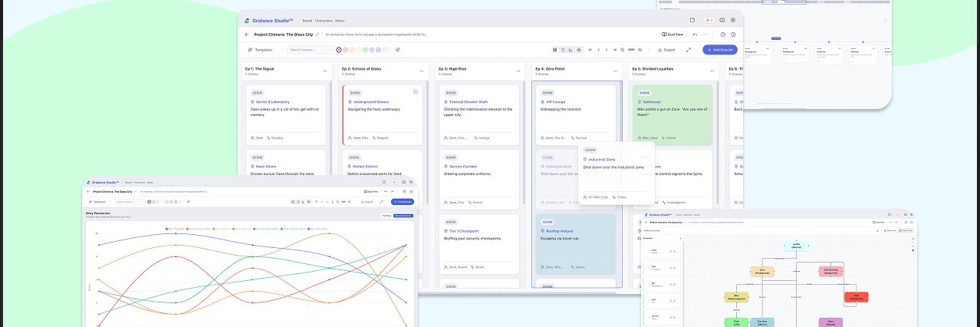
Task: Open history clock icon in main window
Action: [733, 35]
